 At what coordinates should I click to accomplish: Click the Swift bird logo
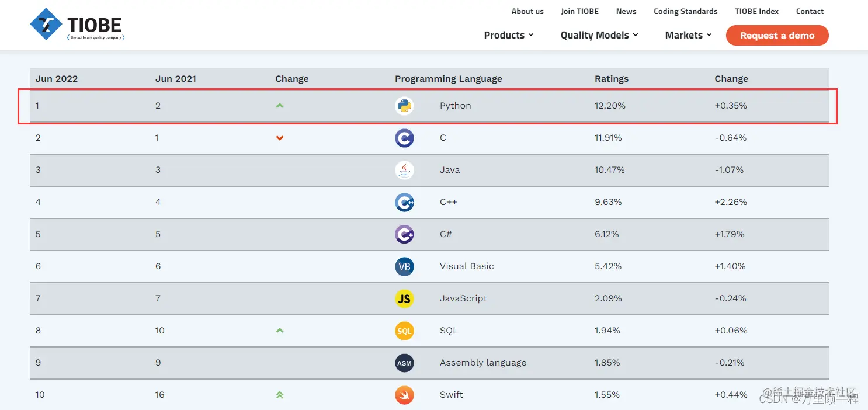404,395
